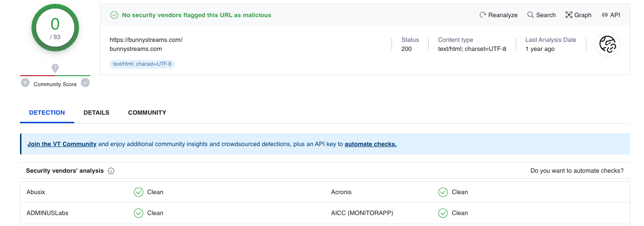The image size is (644, 226).
Task: Click the info icon beside Security vendors' analysis
Action: pyautogui.click(x=111, y=171)
